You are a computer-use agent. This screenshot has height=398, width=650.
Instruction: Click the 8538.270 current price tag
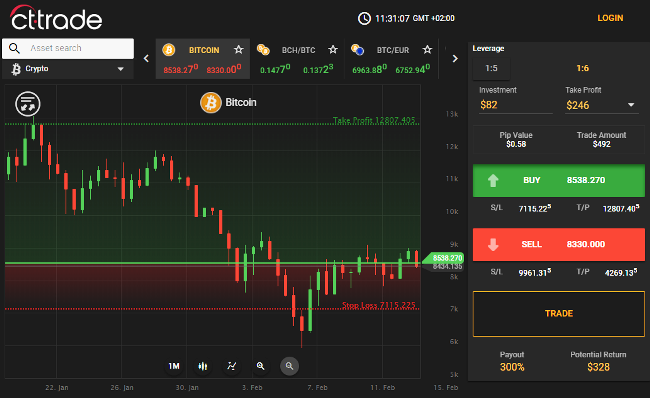click(444, 258)
